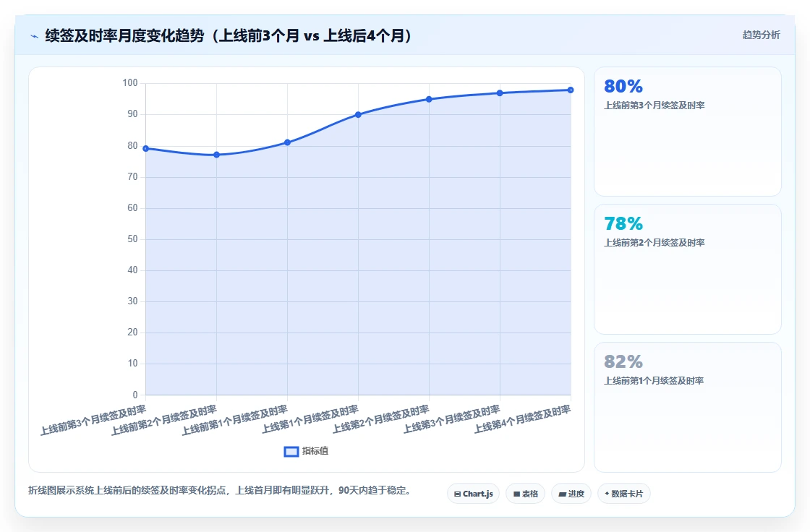Click x-axis label 上线前第2个月续签及时率
This screenshot has width=810, height=532.
[x=164, y=421]
